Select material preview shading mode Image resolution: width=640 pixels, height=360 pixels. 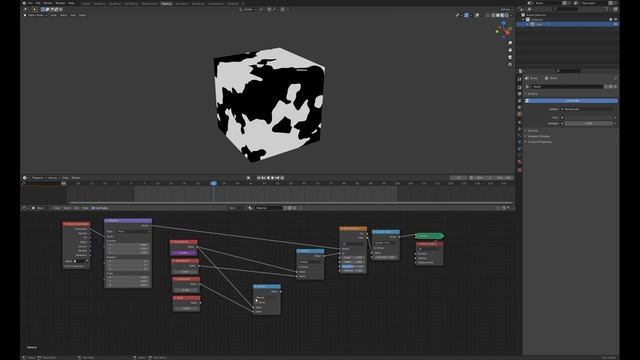[502, 15]
